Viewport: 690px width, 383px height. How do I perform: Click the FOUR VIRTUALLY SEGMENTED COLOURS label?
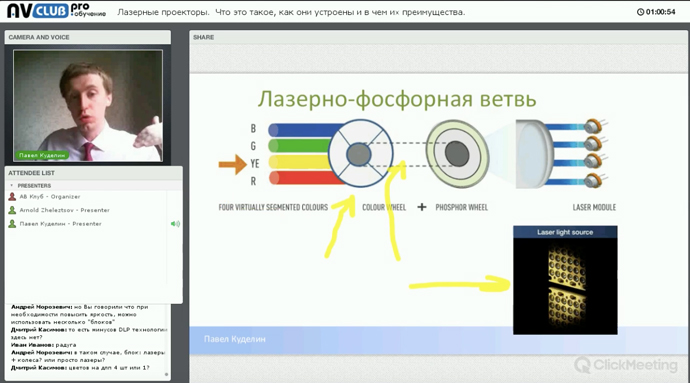(273, 207)
